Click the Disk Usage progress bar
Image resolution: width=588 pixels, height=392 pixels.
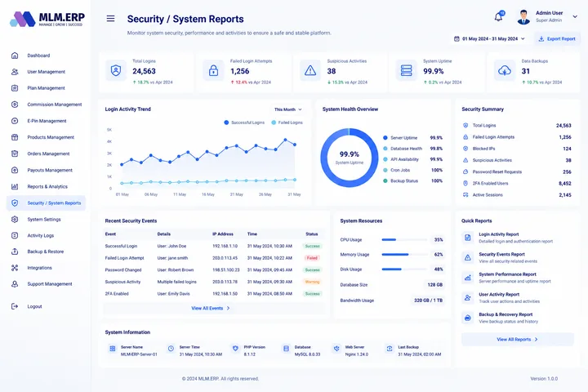tap(404, 269)
